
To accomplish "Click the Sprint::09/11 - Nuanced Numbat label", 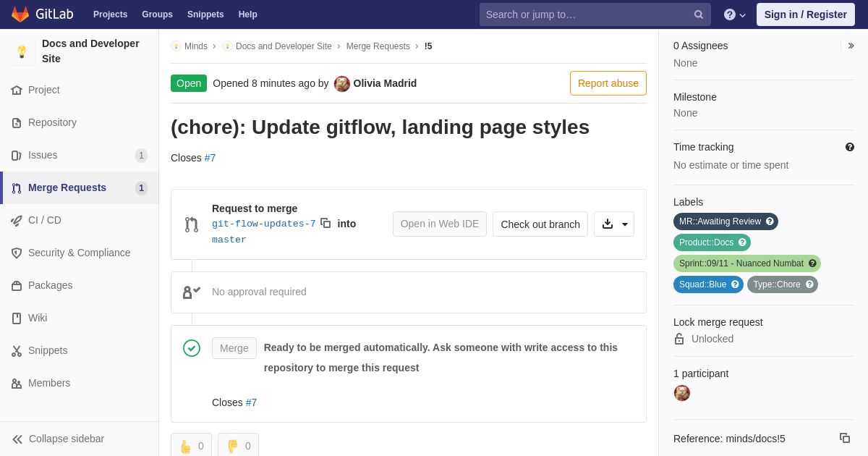I will tap(747, 263).
